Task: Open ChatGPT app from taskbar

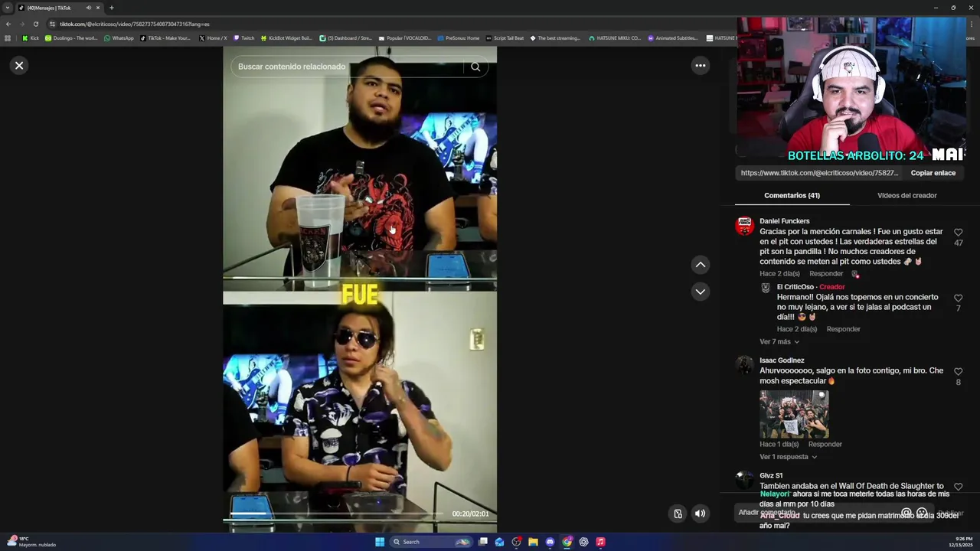Action: (583, 542)
